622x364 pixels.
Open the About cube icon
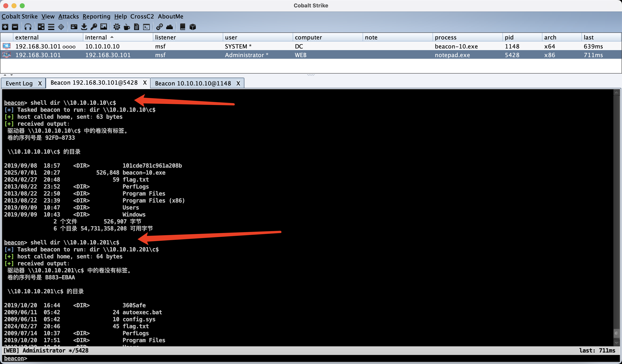tap(193, 27)
